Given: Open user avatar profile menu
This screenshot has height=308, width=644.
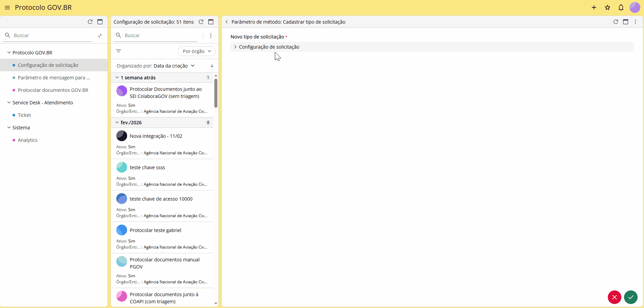Looking at the screenshot, I should (635, 7).
